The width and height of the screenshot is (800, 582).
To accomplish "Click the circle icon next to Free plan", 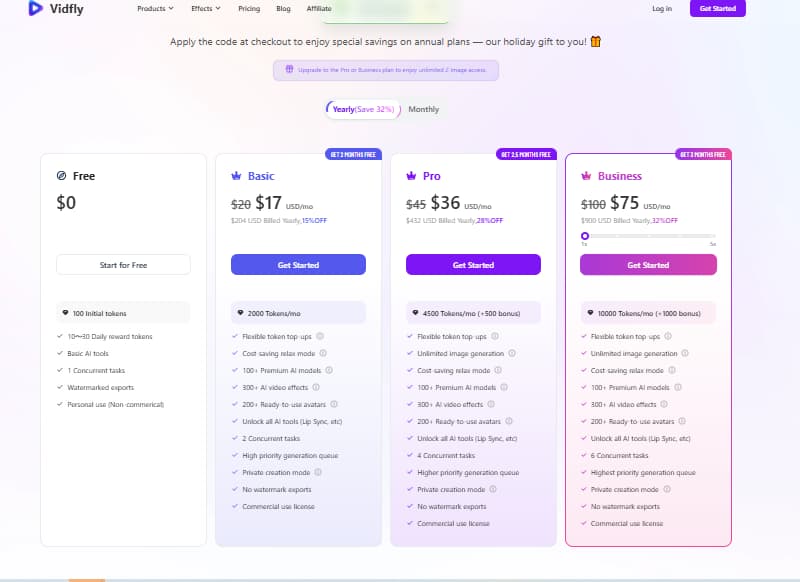I will [x=60, y=175].
